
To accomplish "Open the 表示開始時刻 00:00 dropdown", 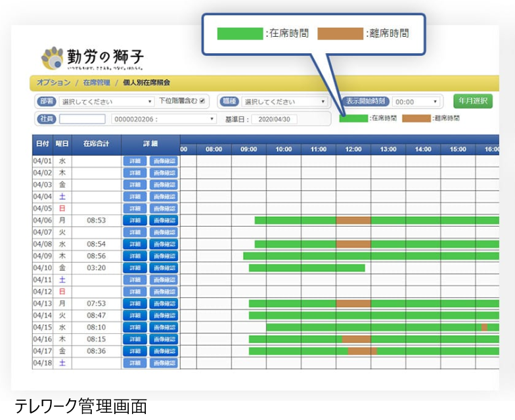I will tap(416, 102).
